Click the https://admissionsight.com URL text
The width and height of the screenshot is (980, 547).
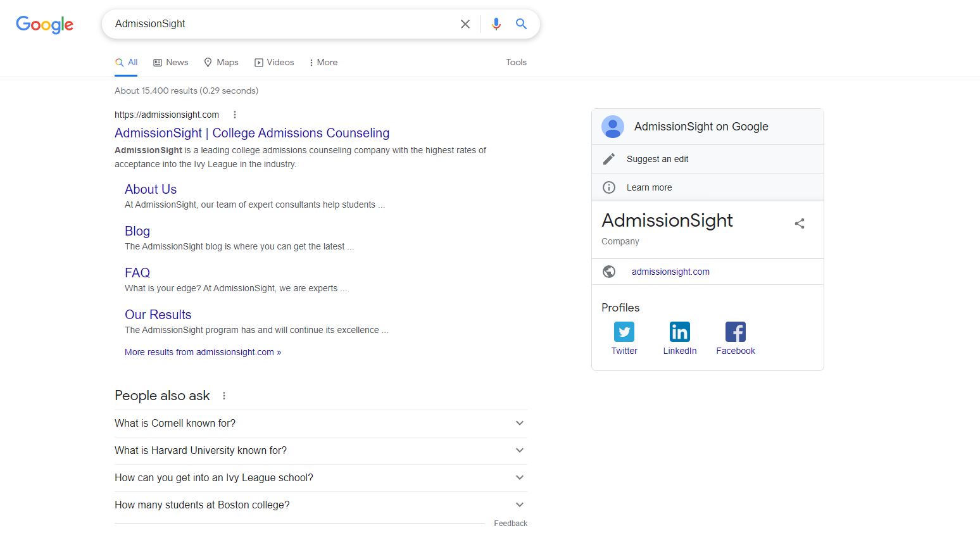(167, 115)
